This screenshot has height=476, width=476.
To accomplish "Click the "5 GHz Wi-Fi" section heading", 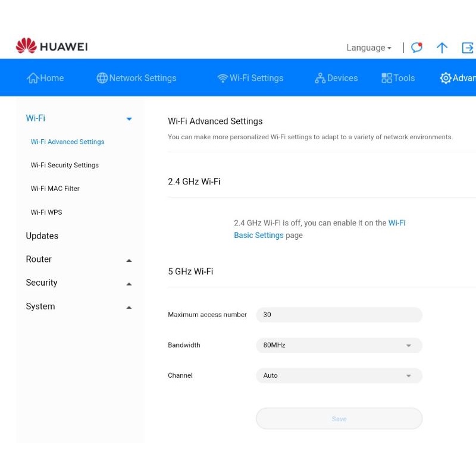I will click(x=190, y=271).
